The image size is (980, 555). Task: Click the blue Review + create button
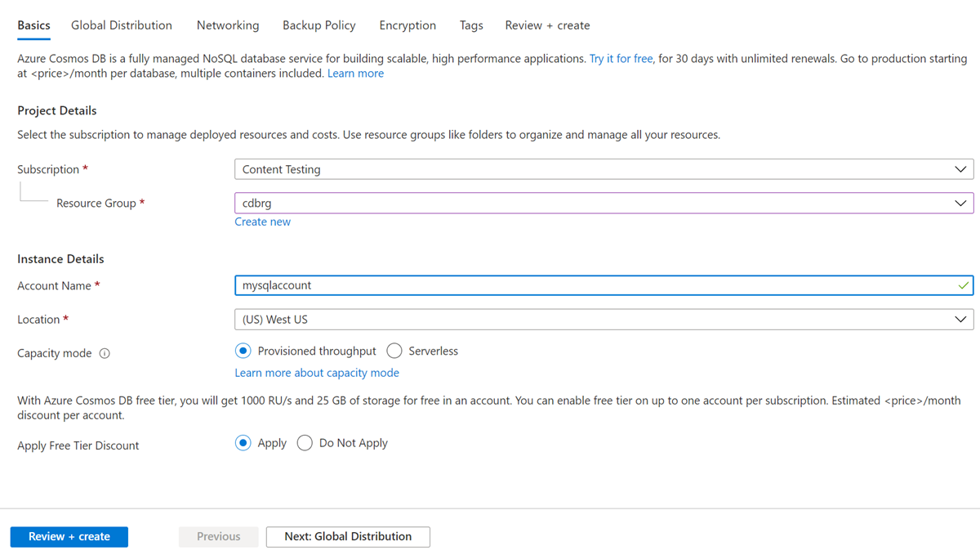click(69, 536)
